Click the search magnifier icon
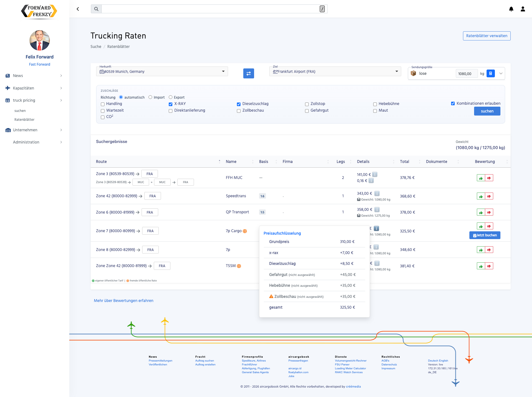532x397 pixels. pos(96,9)
